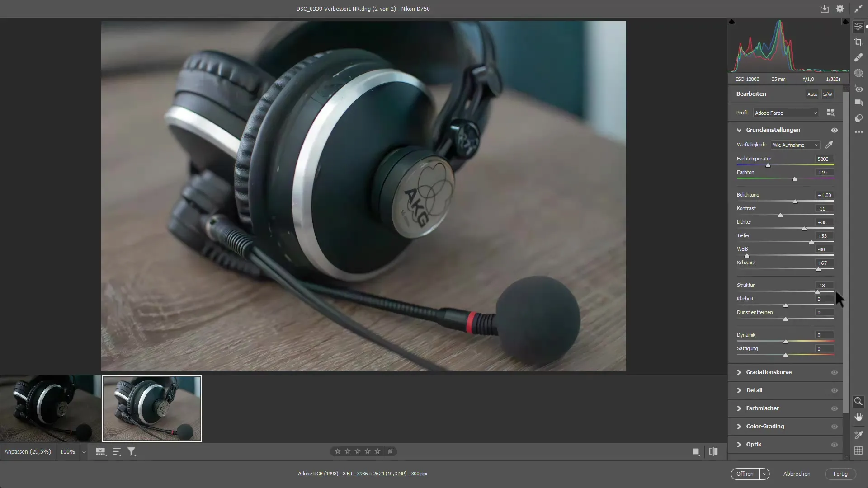Image resolution: width=868 pixels, height=488 pixels.
Task: Open the Masking tool
Action: point(859,73)
